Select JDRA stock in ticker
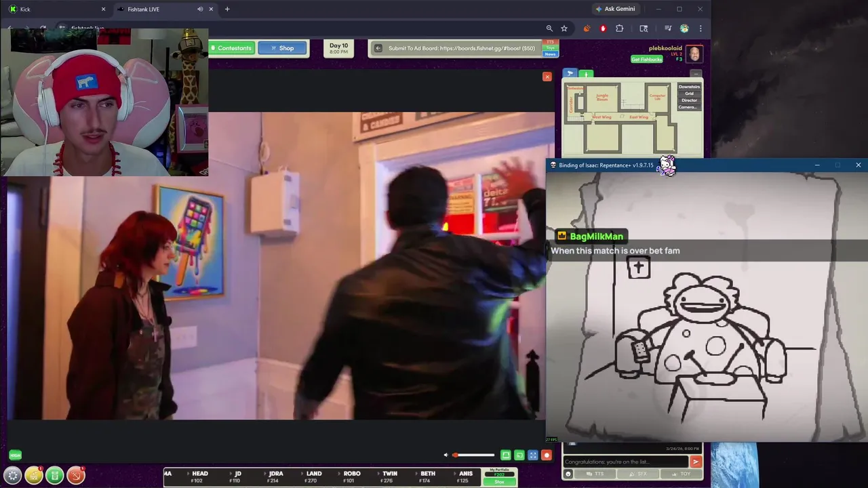The image size is (868, 488). pyautogui.click(x=275, y=477)
